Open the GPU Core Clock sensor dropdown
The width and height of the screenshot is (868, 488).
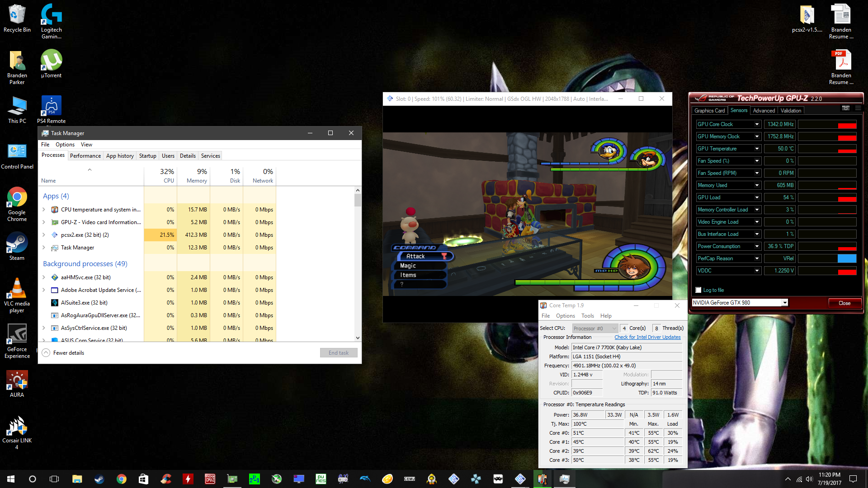[x=757, y=124]
